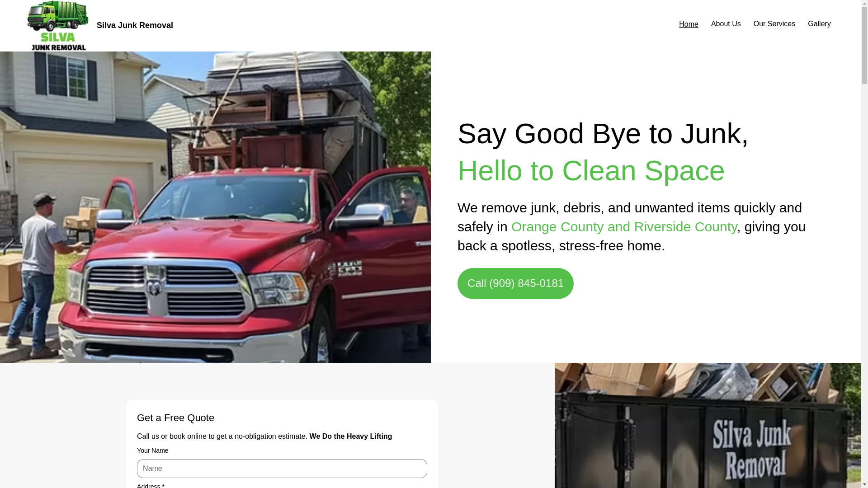Click the Say Good Bye to Junk heading

pos(603,134)
